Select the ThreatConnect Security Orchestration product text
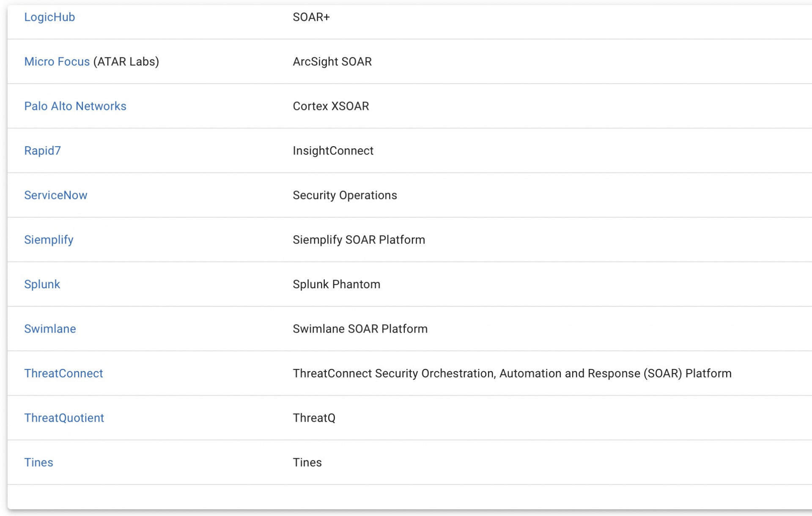This screenshot has height=516, width=812. [x=512, y=374]
